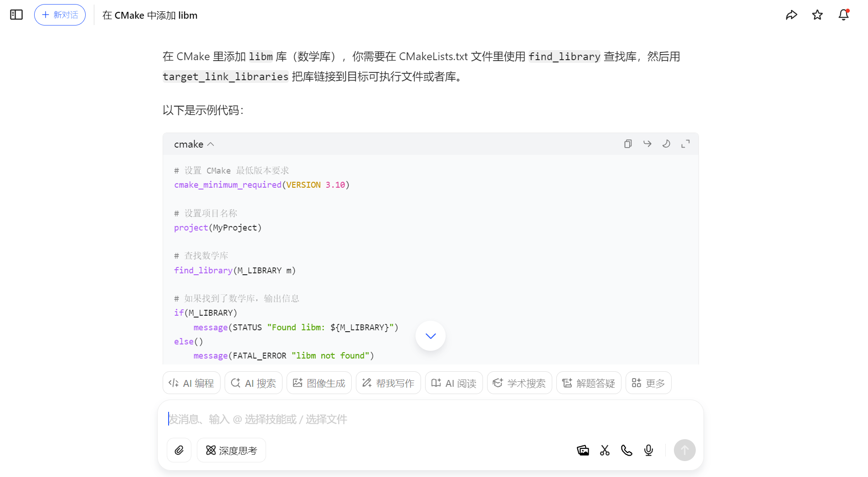The width and height of the screenshot is (868, 477).
Task: Choose 图像生成 skill chip
Action: [x=319, y=383]
